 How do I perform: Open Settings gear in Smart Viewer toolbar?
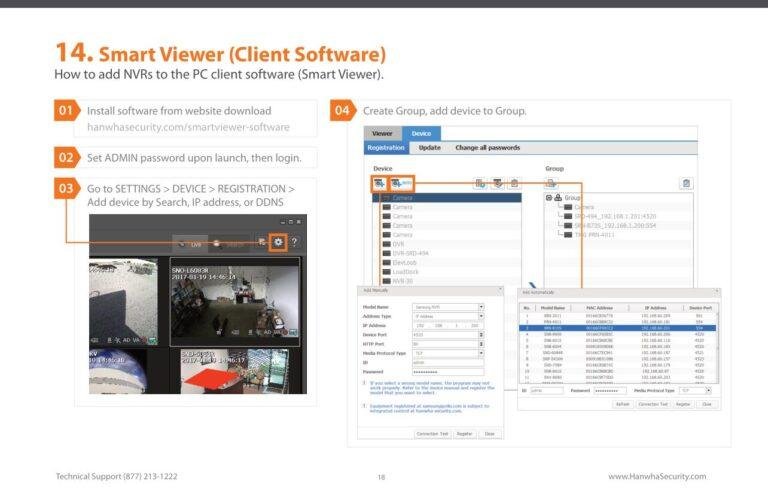[x=278, y=242]
